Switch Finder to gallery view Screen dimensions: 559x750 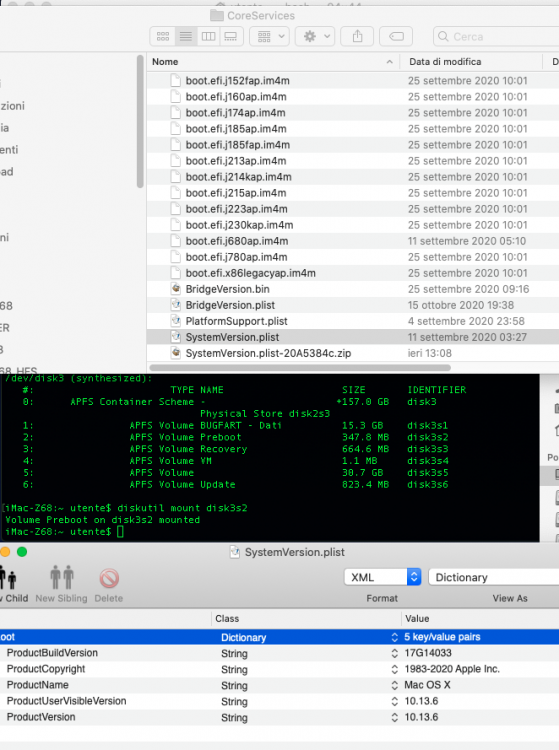[x=231, y=36]
